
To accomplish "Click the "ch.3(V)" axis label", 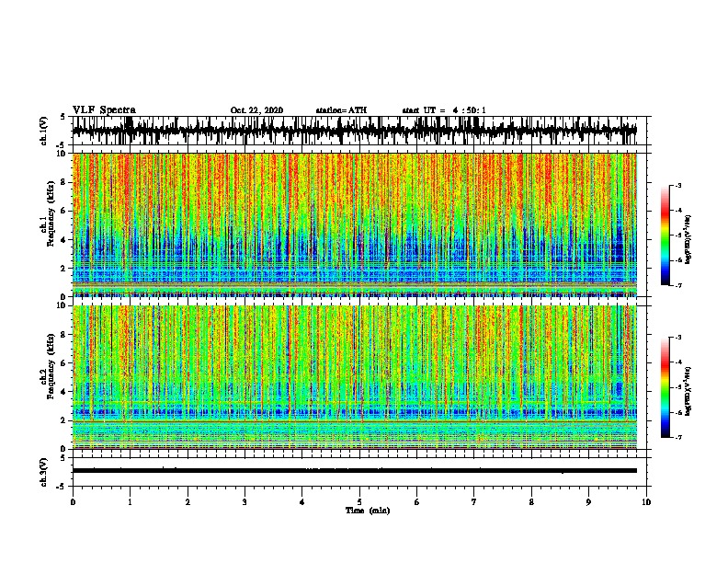I will tap(44, 473).
